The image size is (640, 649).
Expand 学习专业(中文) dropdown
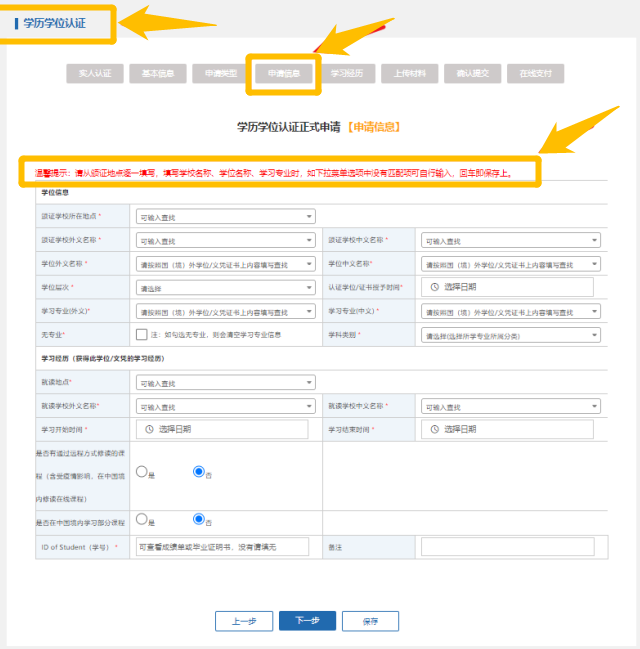[x=594, y=312]
